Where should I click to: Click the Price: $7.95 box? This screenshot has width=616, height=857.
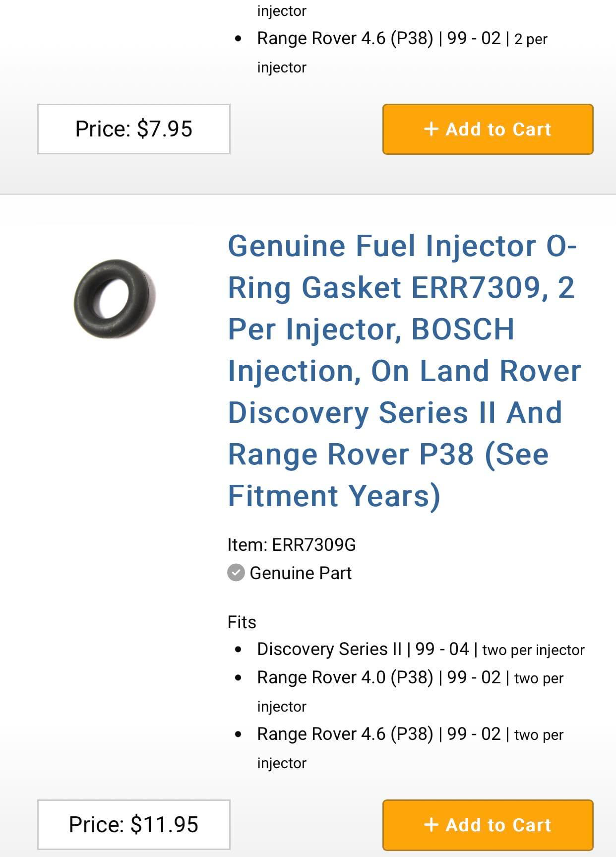click(x=133, y=129)
